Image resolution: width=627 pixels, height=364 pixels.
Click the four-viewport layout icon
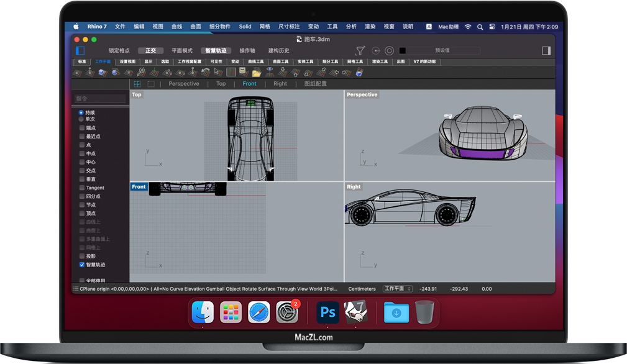pos(137,84)
